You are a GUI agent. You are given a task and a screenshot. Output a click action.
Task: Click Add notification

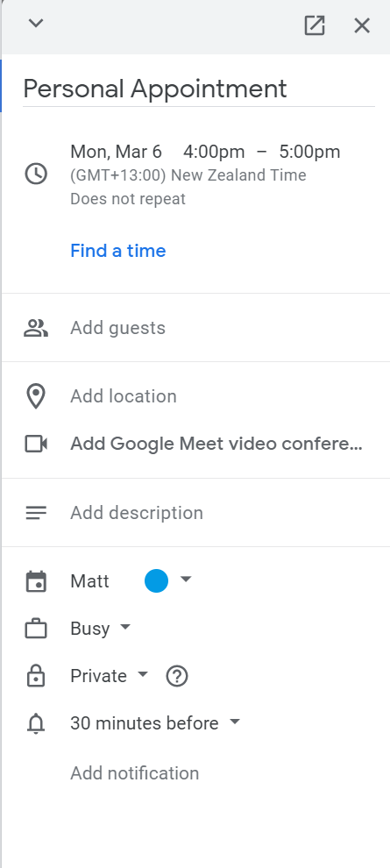click(134, 772)
